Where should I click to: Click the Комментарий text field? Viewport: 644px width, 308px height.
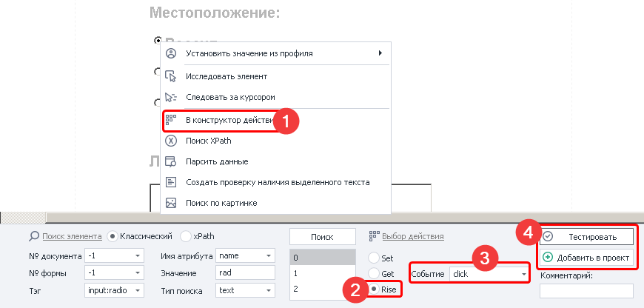[586, 291]
